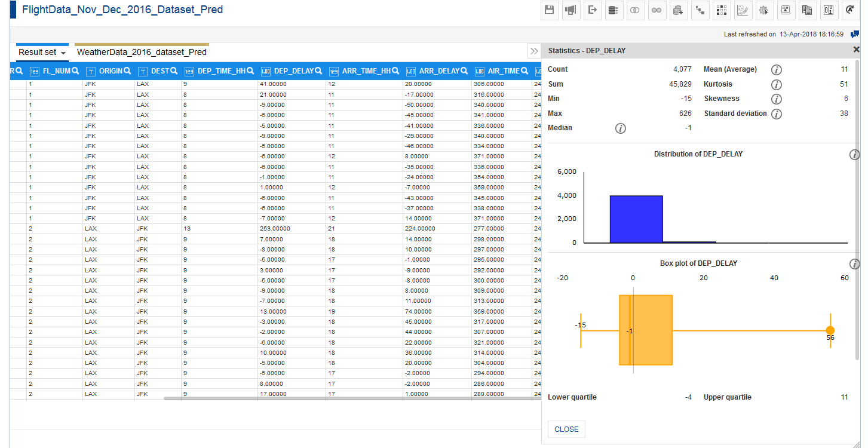Click the Max value 626
The height and width of the screenshot is (448, 868).
(685, 113)
